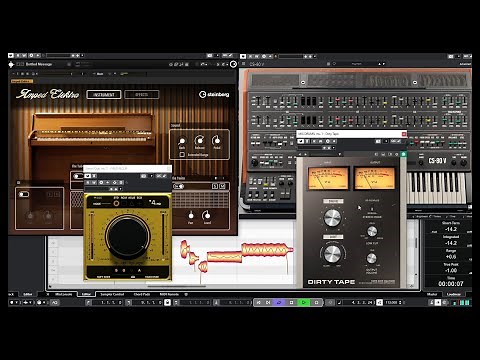Click the right locator position field

pos(147,302)
